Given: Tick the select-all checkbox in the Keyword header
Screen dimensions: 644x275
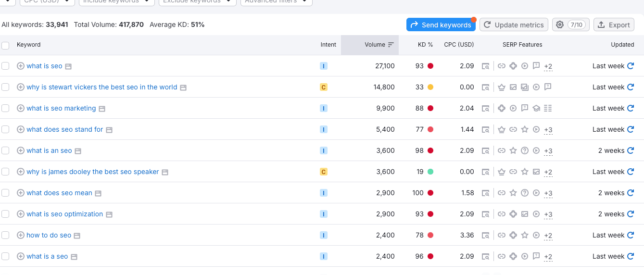Looking at the screenshot, I should pyautogui.click(x=5, y=45).
